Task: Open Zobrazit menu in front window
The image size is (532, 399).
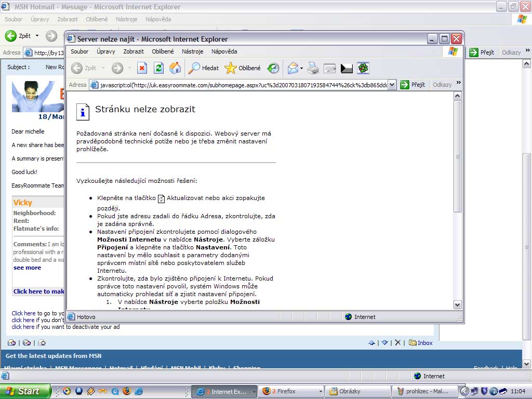Action: pyautogui.click(x=134, y=51)
